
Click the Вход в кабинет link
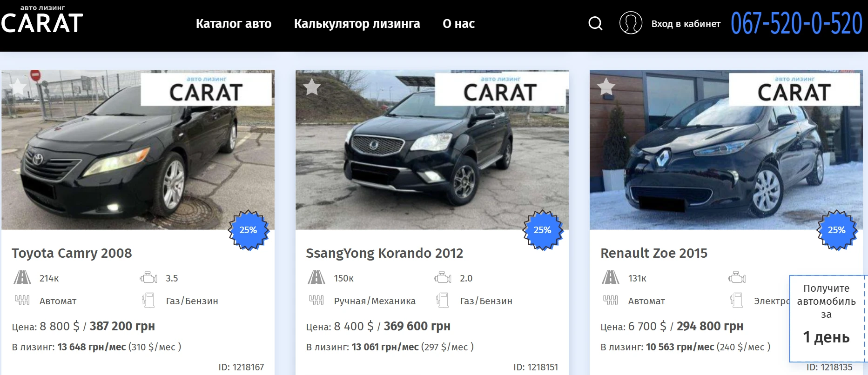coord(686,24)
